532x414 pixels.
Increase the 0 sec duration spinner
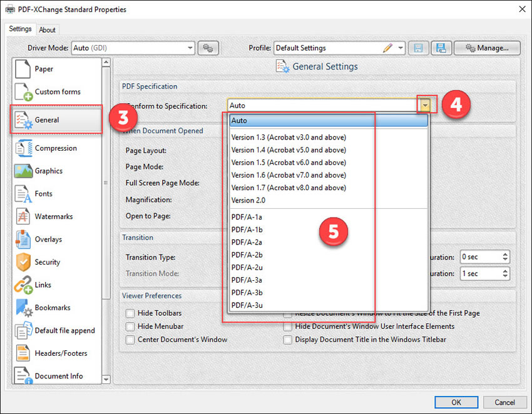(x=505, y=254)
